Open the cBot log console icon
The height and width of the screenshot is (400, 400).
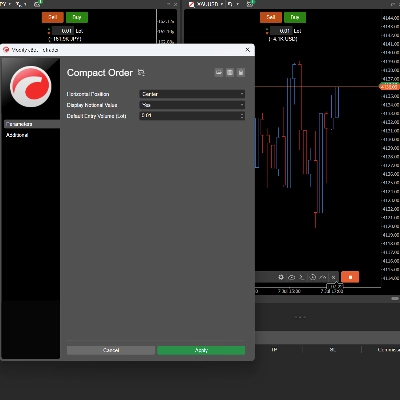tap(302, 277)
